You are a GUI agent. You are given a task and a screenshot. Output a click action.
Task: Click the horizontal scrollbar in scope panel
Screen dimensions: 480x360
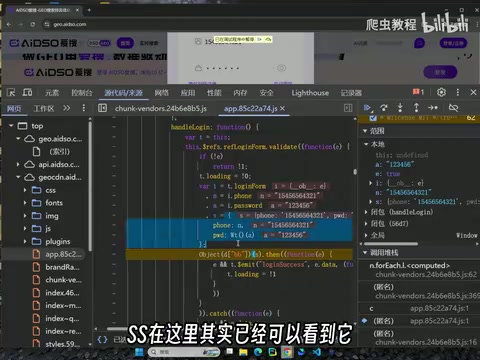[x=391, y=244]
